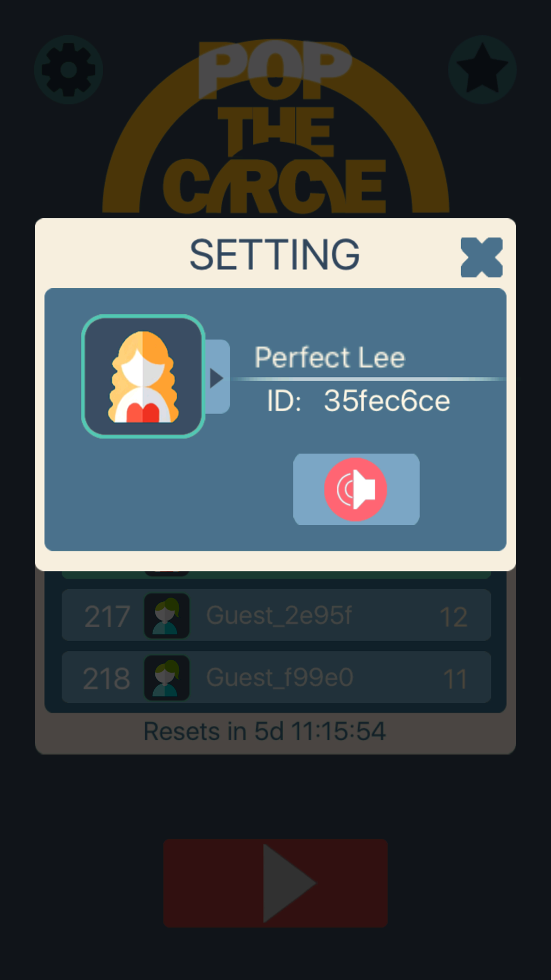Select the blonde girl avatar picture
This screenshot has width=551, height=980.
click(143, 376)
